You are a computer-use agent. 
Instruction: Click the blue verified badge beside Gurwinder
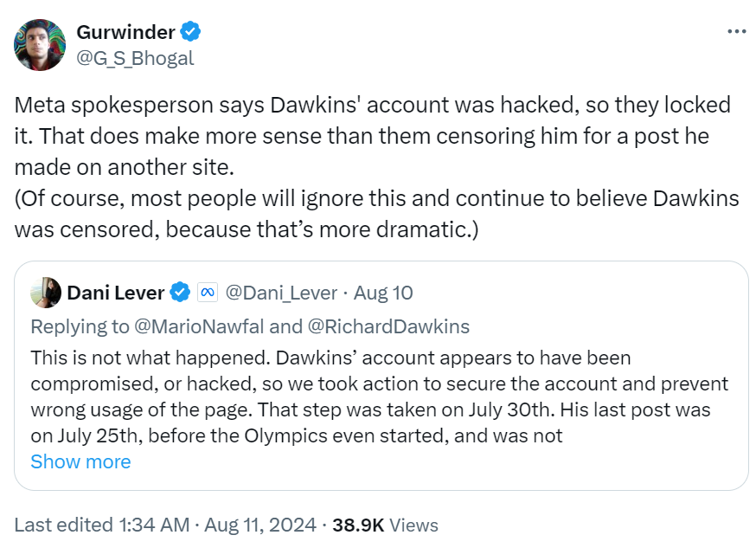(190, 33)
